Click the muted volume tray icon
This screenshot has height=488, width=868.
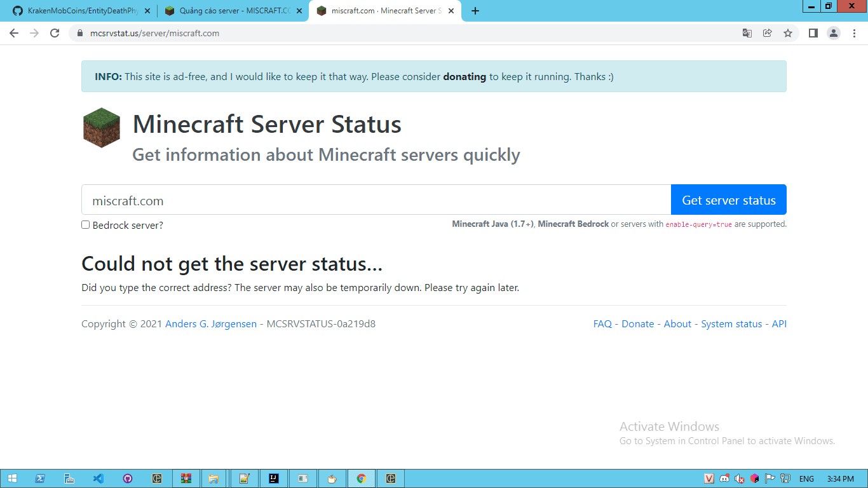tap(739, 478)
